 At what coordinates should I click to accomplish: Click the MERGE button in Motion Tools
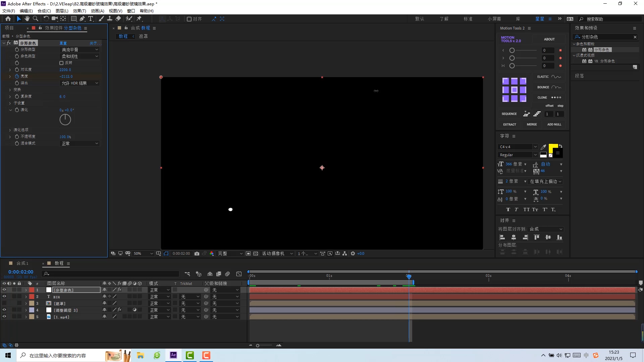pos(532,124)
